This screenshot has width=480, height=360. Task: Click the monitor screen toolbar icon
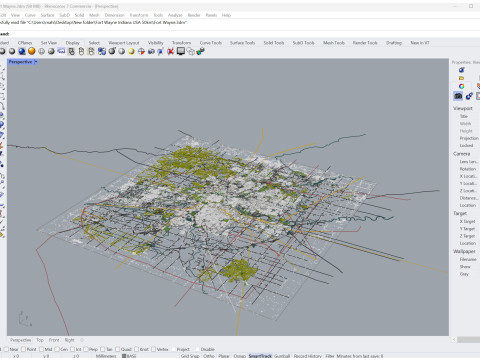tap(181, 51)
